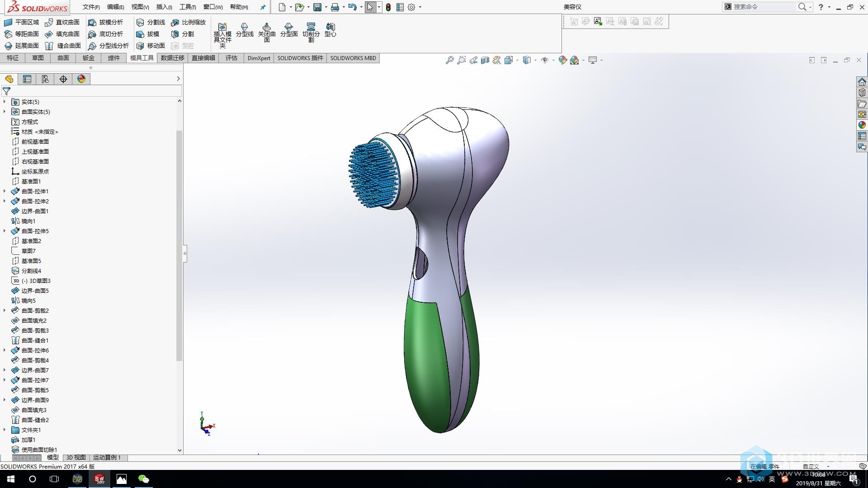
Task: Click 插入模具文件夹 insert mold folders
Action: [x=222, y=35]
